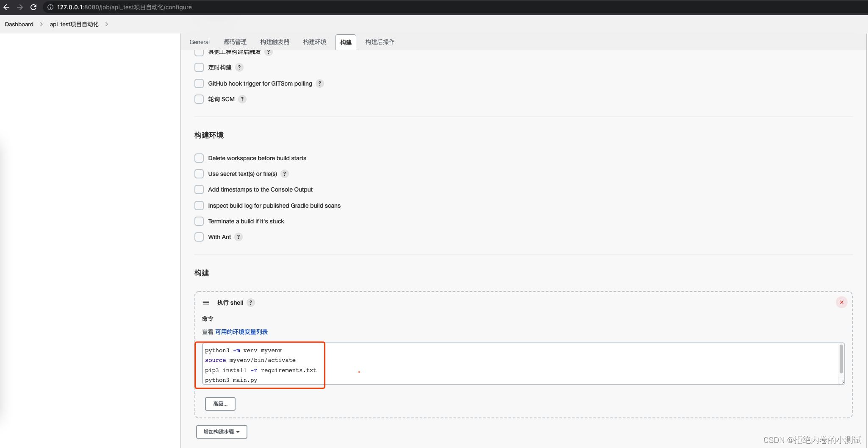
Task: Open help for Use secret text(s) or file(s)
Action: (x=285, y=174)
